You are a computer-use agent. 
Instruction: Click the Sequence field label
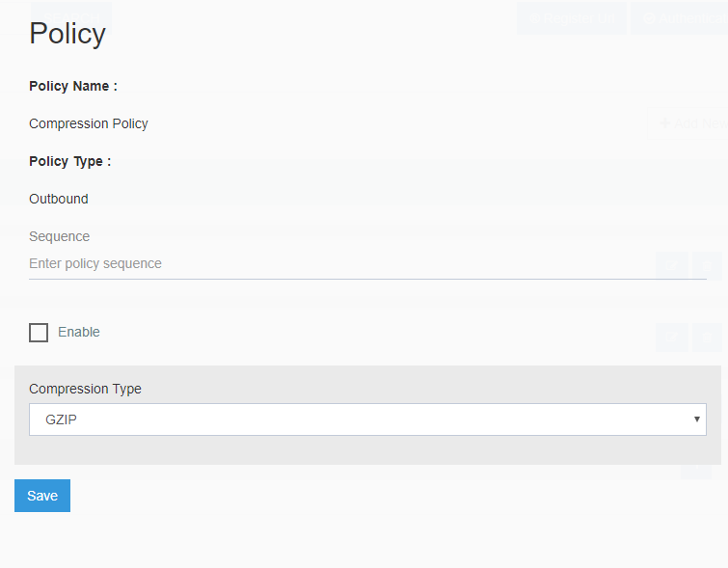tap(60, 236)
